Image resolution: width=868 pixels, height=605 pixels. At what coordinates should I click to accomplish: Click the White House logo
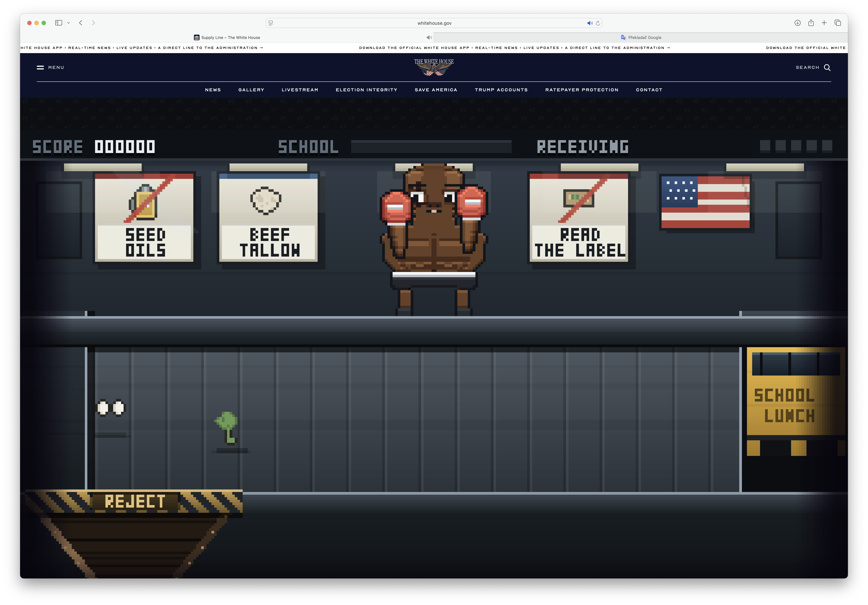point(434,67)
